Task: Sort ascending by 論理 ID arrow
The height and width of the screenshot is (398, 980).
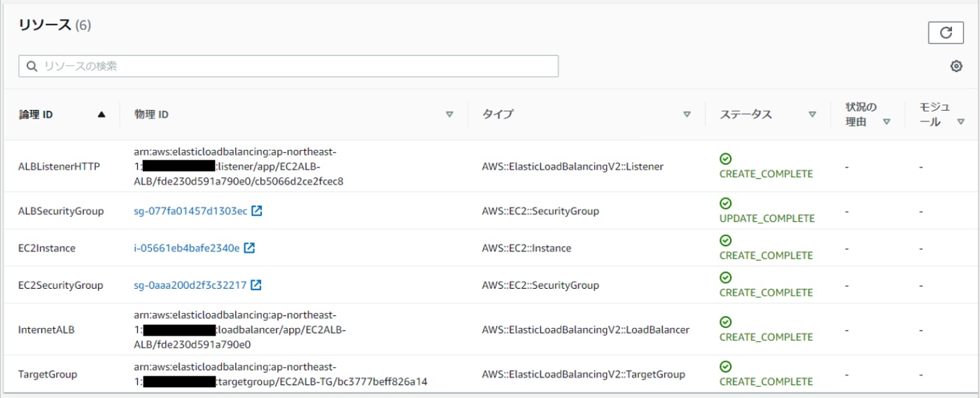Action: [x=101, y=114]
